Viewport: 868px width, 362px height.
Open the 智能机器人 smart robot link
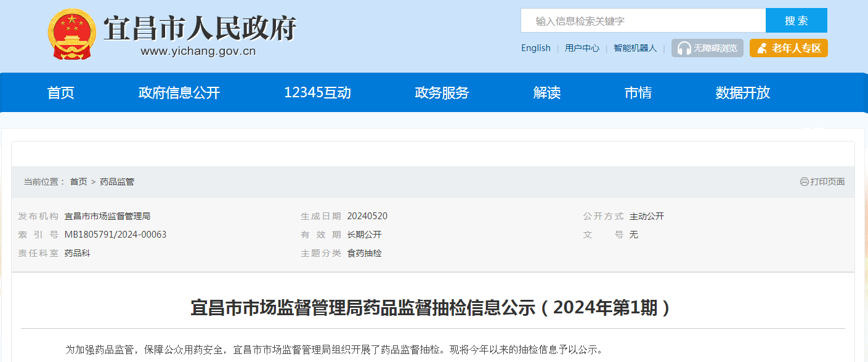(x=635, y=48)
